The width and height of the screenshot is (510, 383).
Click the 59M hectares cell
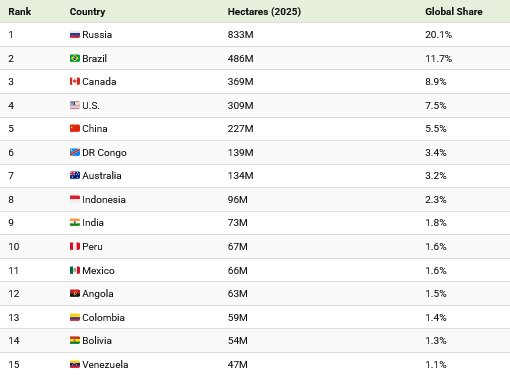coord(238,317)
